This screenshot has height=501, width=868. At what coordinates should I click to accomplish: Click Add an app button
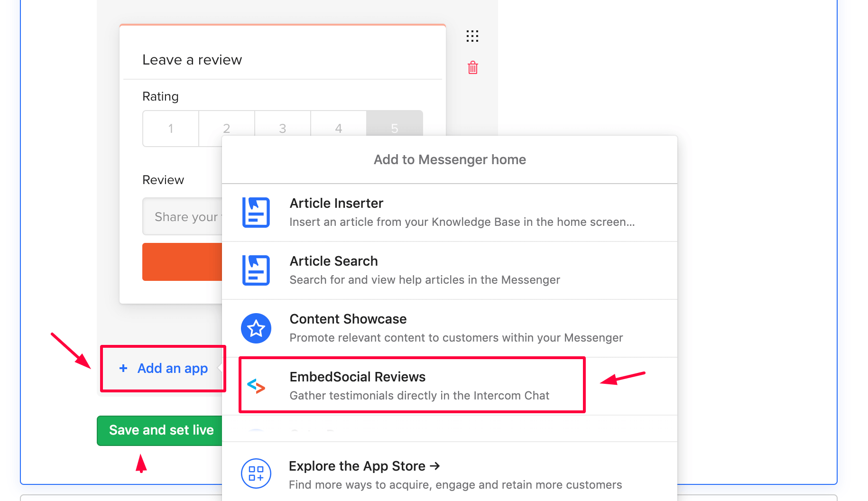(163, 368)
